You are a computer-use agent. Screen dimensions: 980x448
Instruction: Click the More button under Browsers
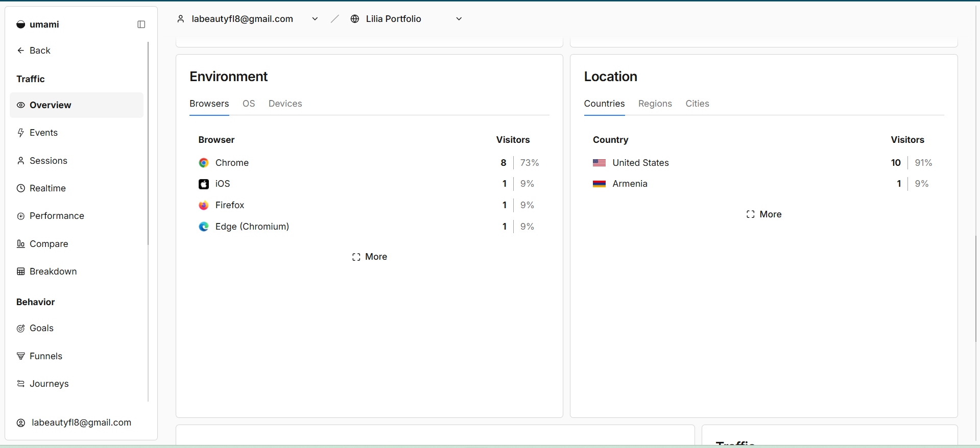coord(369,257)
